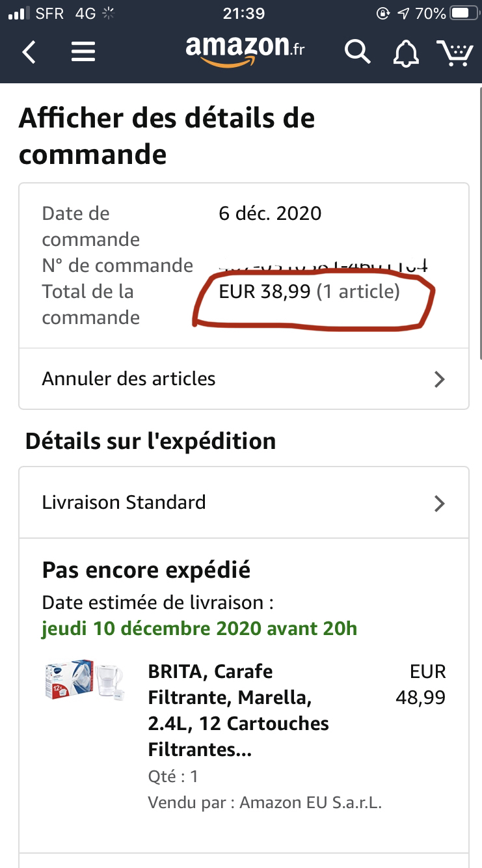Tap the rotation lock status icon
482x868 pixels.
[382, 14]
